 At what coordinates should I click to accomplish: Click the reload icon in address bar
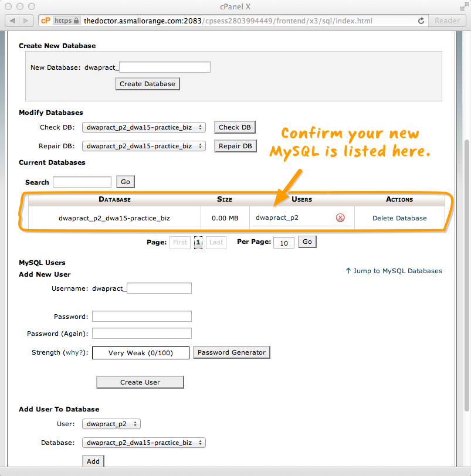click(421, 21)
